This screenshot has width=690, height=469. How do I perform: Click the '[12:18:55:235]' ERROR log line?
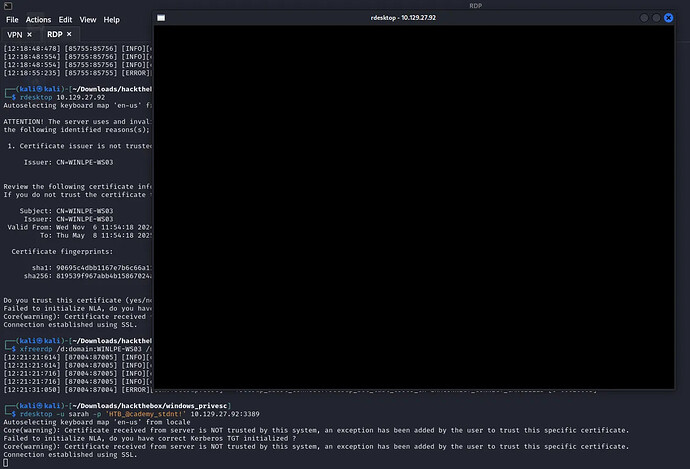point(77,73)
